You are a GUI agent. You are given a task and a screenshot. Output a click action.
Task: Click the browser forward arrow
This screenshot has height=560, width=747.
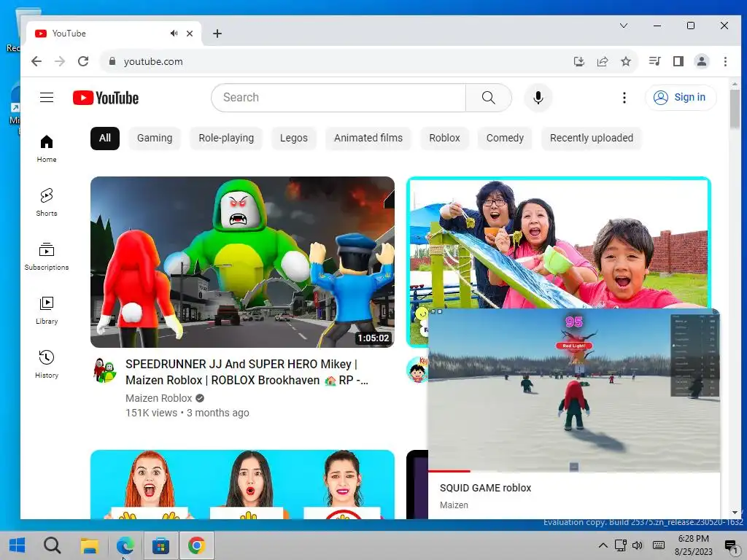(60, 61)
